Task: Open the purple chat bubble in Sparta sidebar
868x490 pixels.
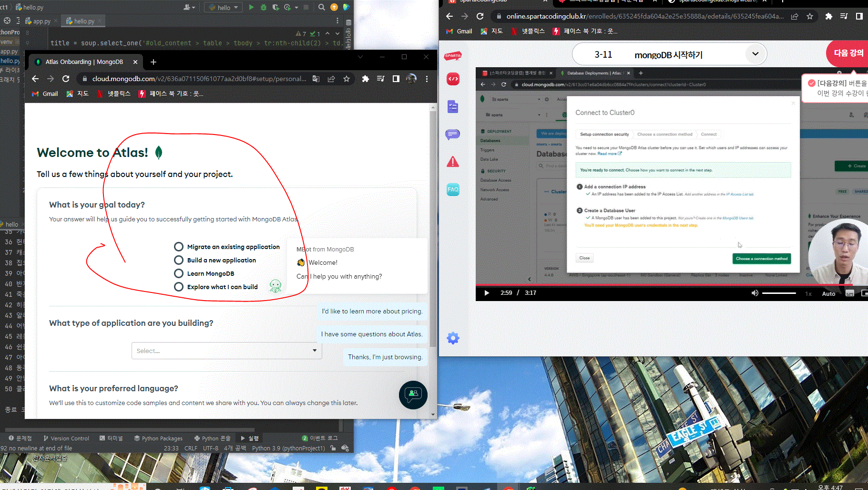Action: (x=453, y=134)
